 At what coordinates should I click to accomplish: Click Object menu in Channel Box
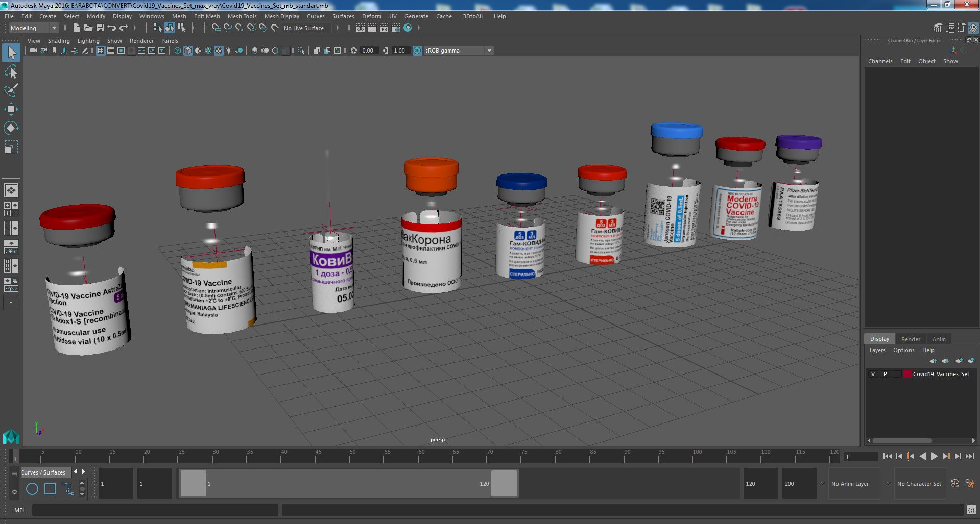[x=926, y=61]
